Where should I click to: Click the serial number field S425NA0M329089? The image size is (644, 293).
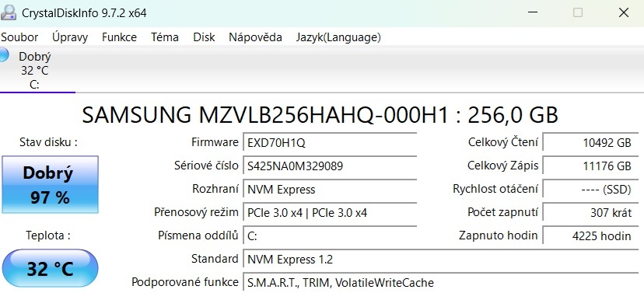pyautogui.click(x=330, y=166)
